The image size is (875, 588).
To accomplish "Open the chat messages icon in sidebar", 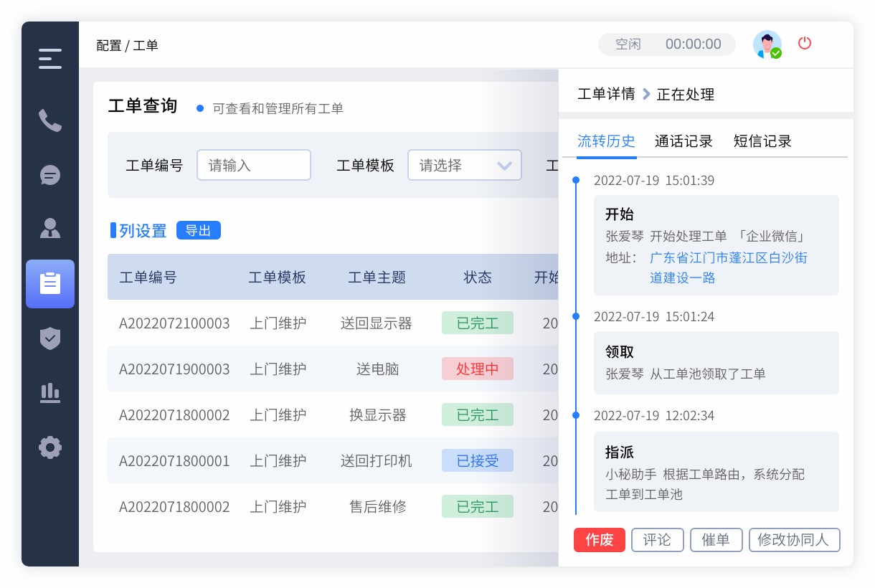I will [49, 175].
